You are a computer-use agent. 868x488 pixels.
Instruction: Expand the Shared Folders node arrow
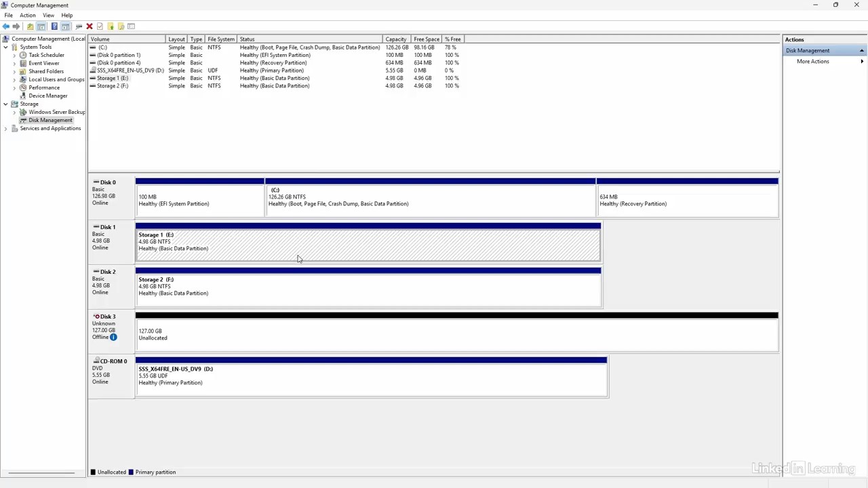pyautogui.click(x=14, y=71)
